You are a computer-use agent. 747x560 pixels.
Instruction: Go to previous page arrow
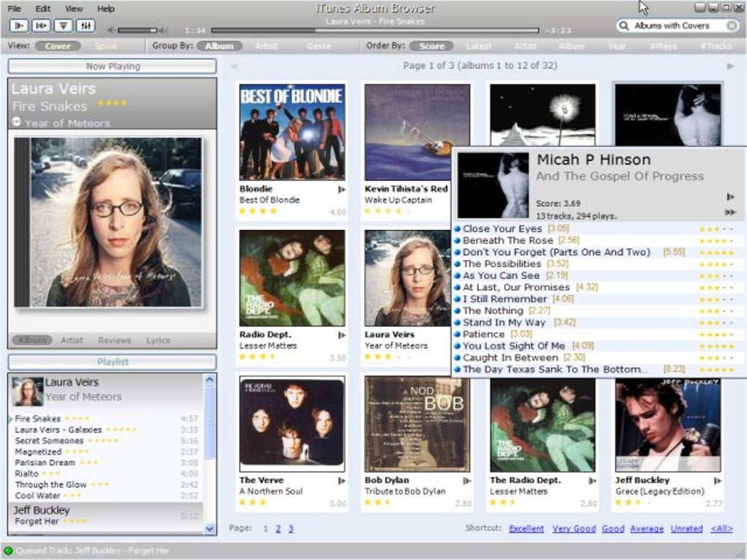[234, 66]
